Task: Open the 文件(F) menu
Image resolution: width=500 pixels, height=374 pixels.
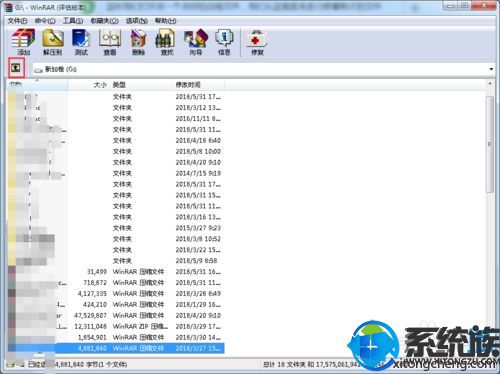Action: 17,21
